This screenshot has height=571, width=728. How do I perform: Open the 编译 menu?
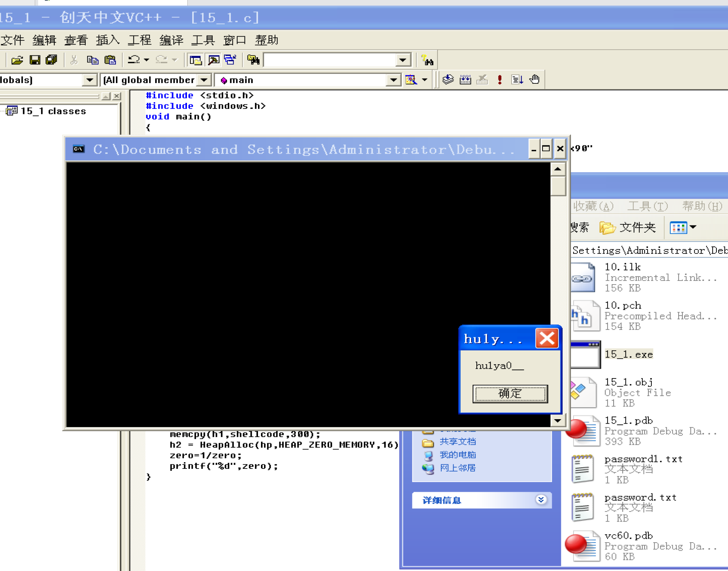pyautogui.click(x=171, y=40)
